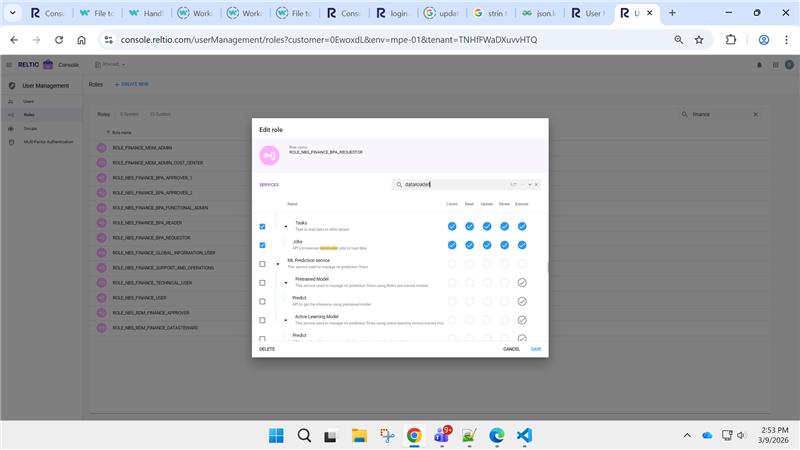Collapse the Pretrained Model node

(286, 283)
